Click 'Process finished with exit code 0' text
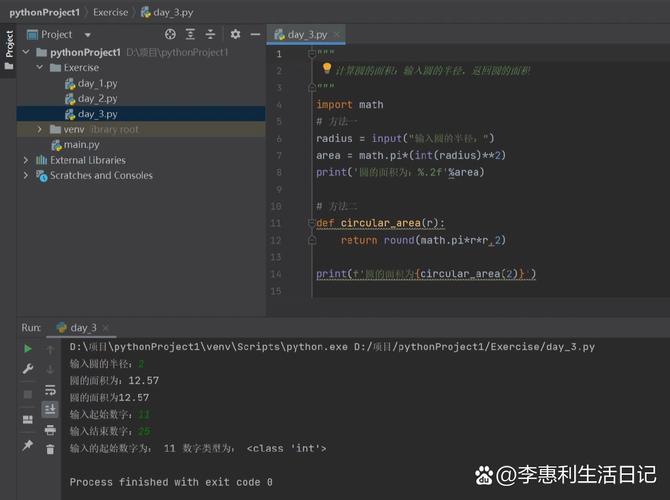 pyautogui.click(x=171, y=482)
